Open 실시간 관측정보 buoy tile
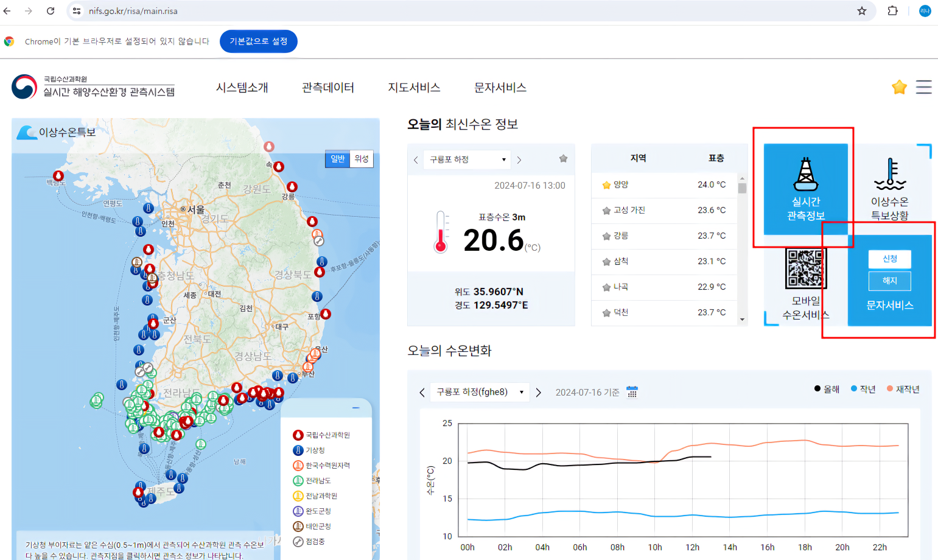This screenshot has width=938, height=560. (x=805, y=189)
